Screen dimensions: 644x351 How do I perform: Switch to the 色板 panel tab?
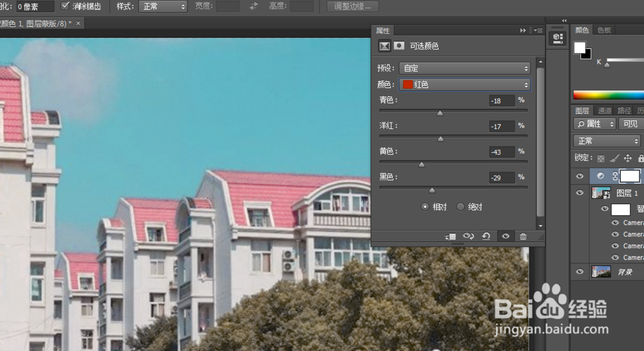(604, 30)
